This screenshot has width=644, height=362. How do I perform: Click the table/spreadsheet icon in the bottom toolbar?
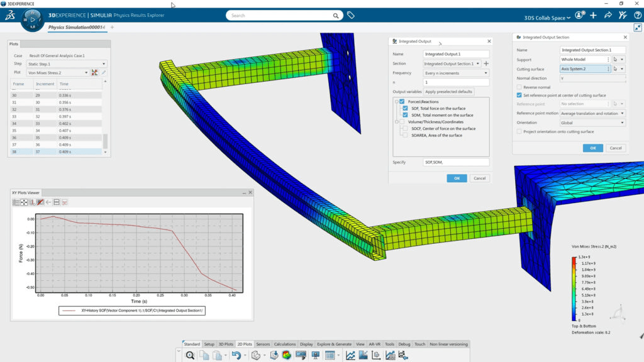330,354
